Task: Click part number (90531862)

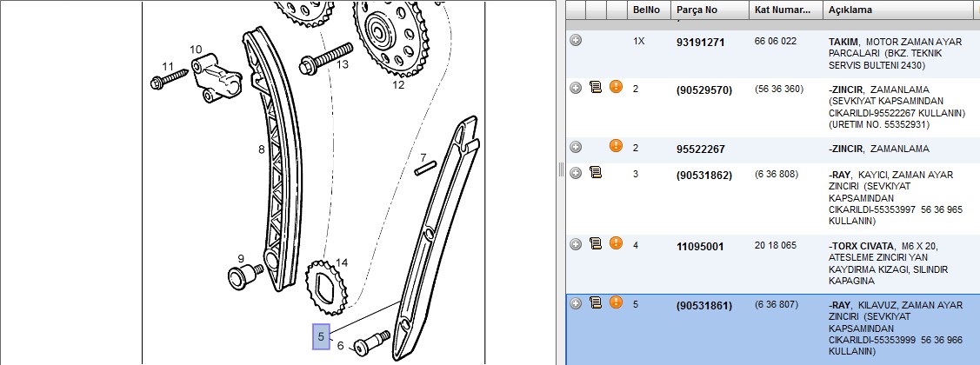Action: (x=703, y=175)
